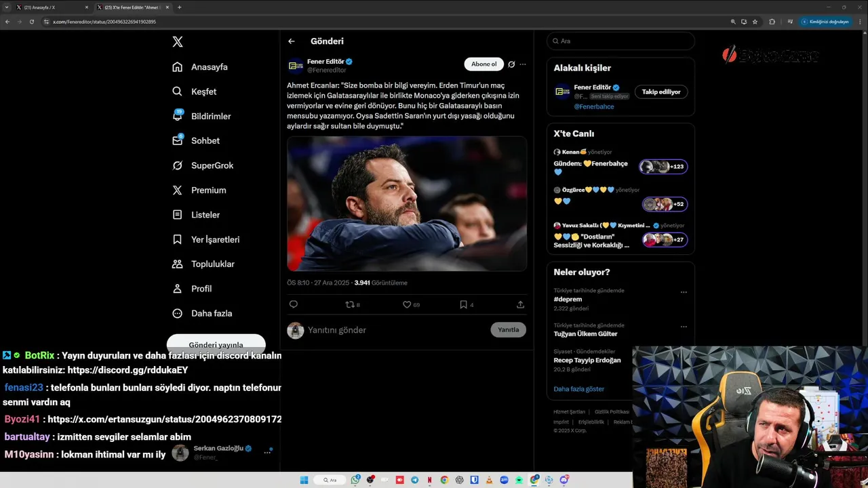868x488 pixels.
Task: Click the share post icon
Action: [x=520, y=305]
